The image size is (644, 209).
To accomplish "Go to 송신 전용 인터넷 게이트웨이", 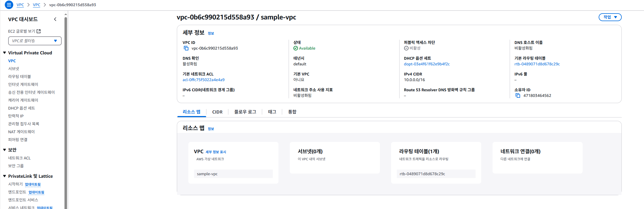I will (32, 92).
